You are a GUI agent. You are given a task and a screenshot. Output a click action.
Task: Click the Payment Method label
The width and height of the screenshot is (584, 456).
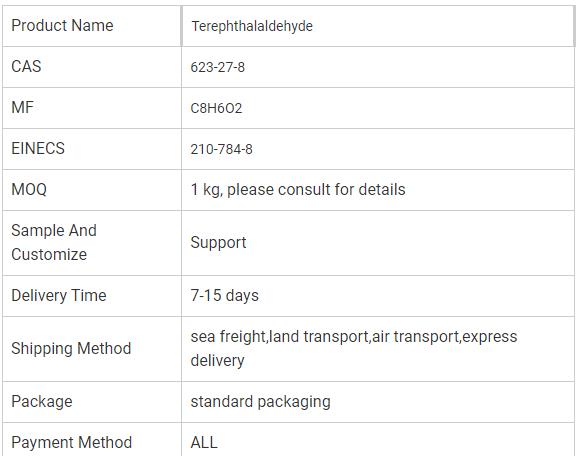point(72,443)
